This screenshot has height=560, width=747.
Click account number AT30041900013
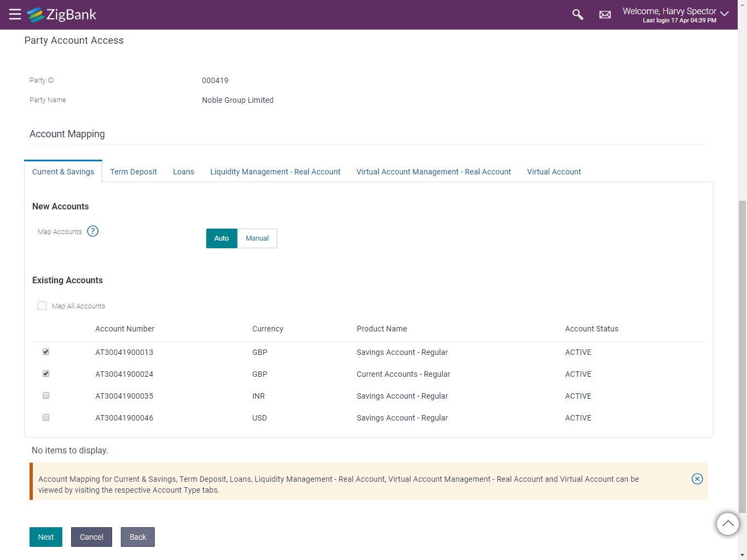124,352
